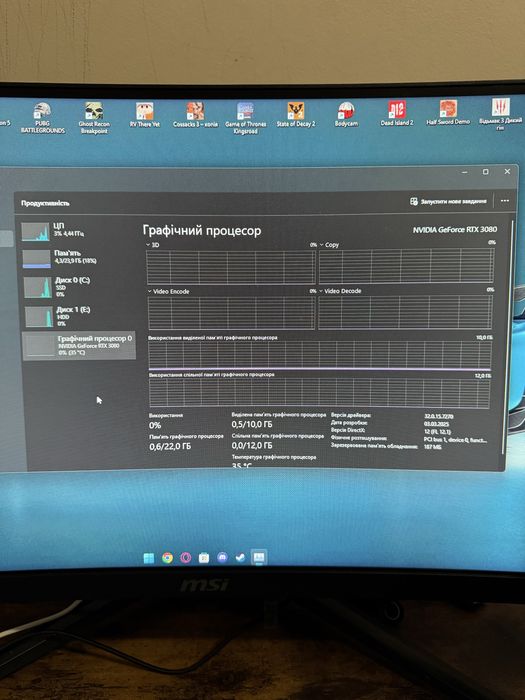Image resolution: width=525 pixels, height=700 pixels.
Task: Select the Half Sword Demo shortcut
Action: pos(448,112)
